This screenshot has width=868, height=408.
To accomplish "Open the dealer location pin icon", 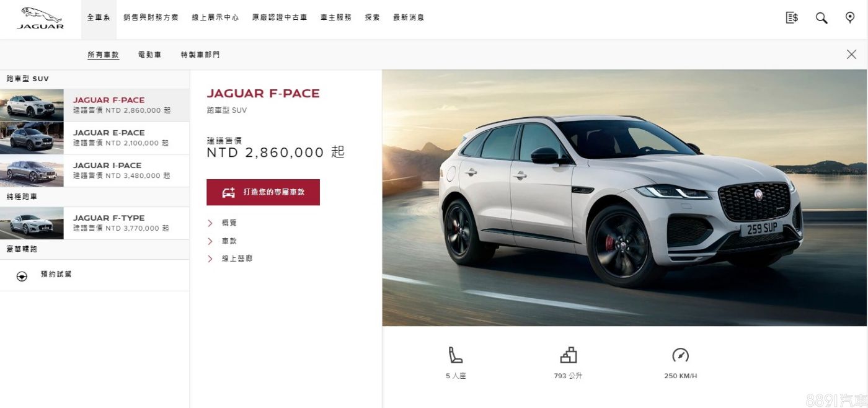I will coord(850,18).
